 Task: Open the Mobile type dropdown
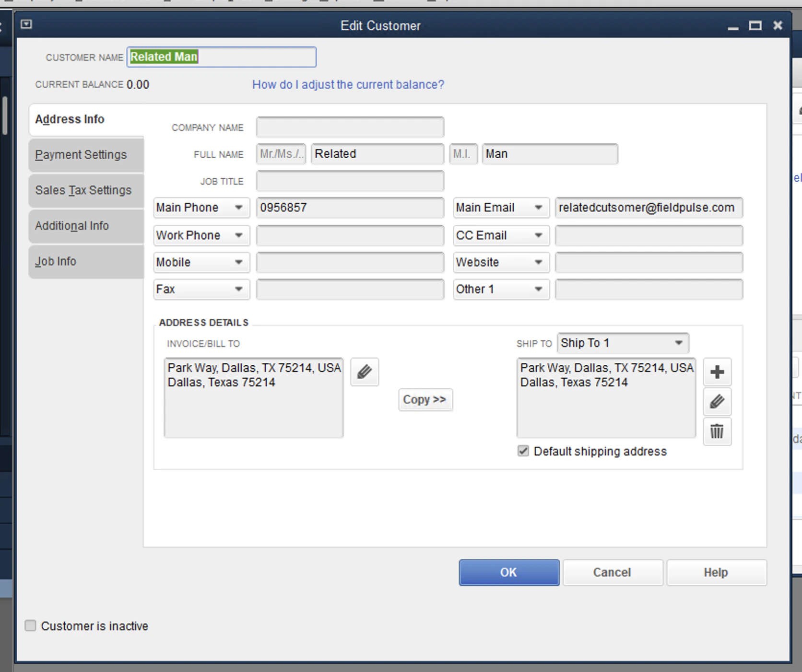coord(201,262)
